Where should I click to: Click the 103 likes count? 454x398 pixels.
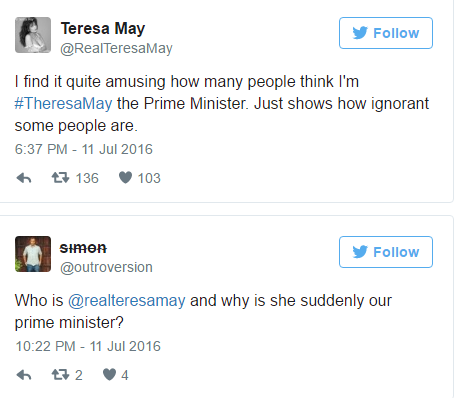pyautogui.click(x=149, y=178)
